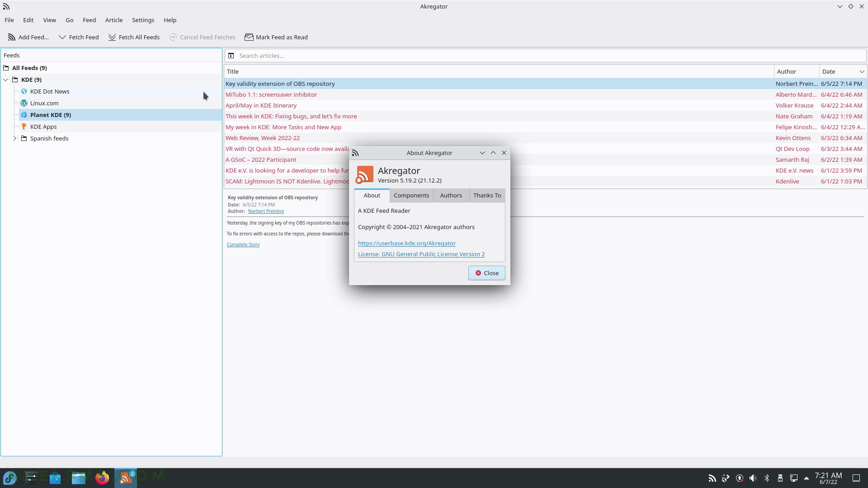The height and width of the screenshot is (488, 868).
Task: Open the network connections tray icon
Action: click(x=794, y=478)
